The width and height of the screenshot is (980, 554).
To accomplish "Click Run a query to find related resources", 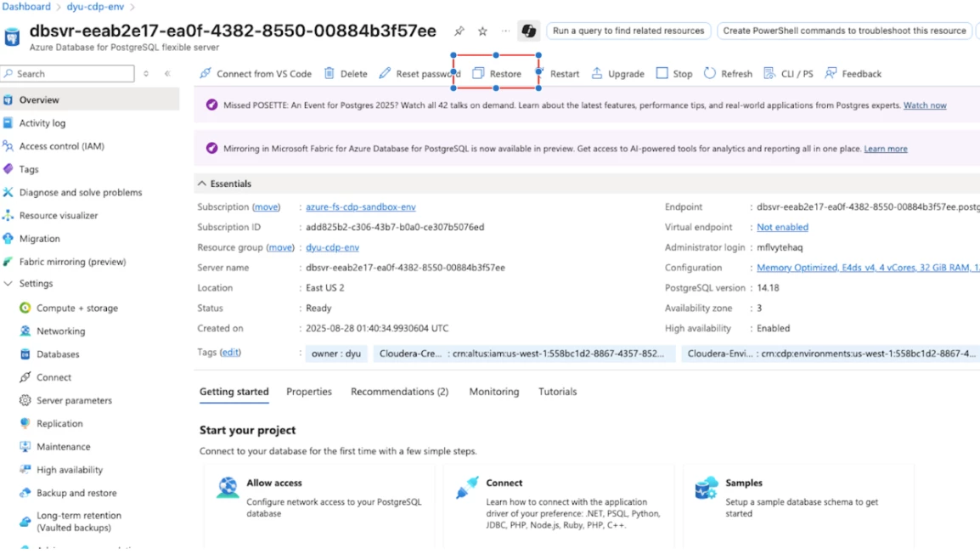I will tap(628, 31).
